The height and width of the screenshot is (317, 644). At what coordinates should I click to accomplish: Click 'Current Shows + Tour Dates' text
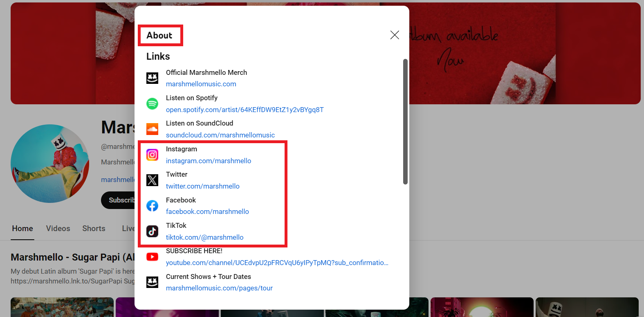[x=209, y=277]
